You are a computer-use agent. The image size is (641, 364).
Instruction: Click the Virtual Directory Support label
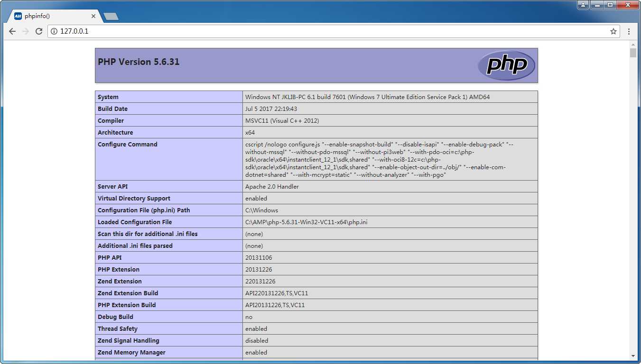point(134,199)
